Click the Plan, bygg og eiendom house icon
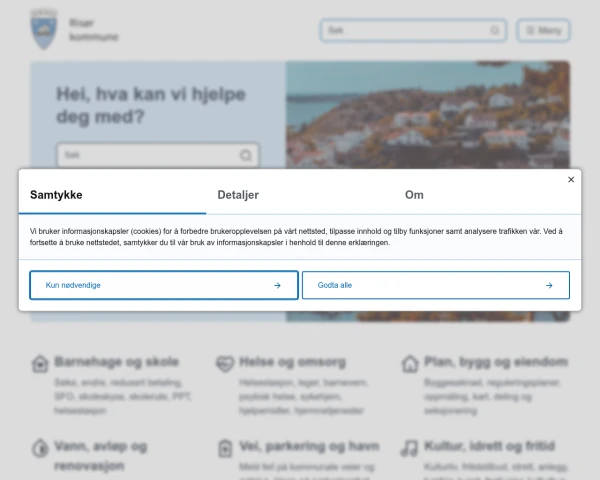The width and height of the screenshot is (600, 480). (410, 364)
